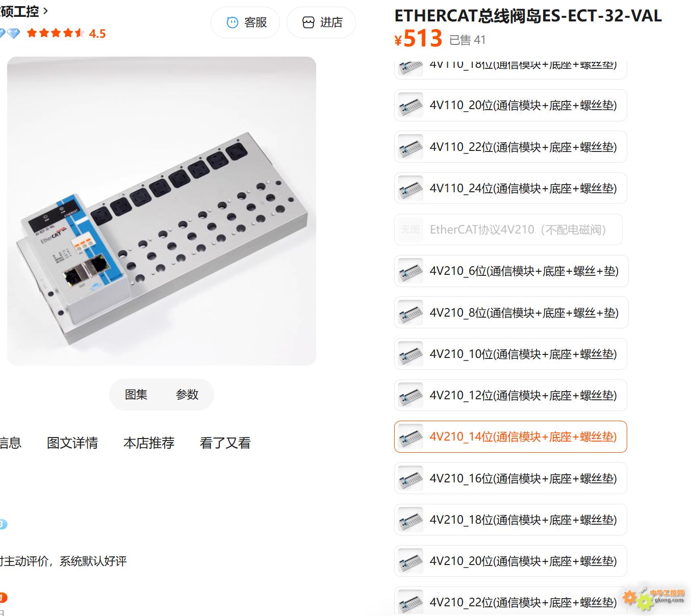Click the 4V210_18位 option thumbnail icon
Screen dimensions: 691x616
click(411, 520)
